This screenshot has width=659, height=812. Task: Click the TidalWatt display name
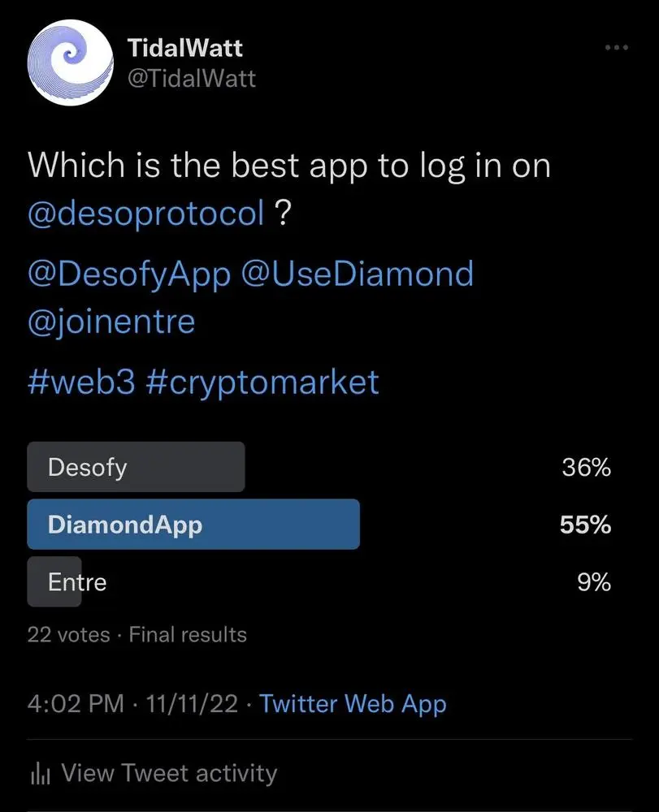184,48
